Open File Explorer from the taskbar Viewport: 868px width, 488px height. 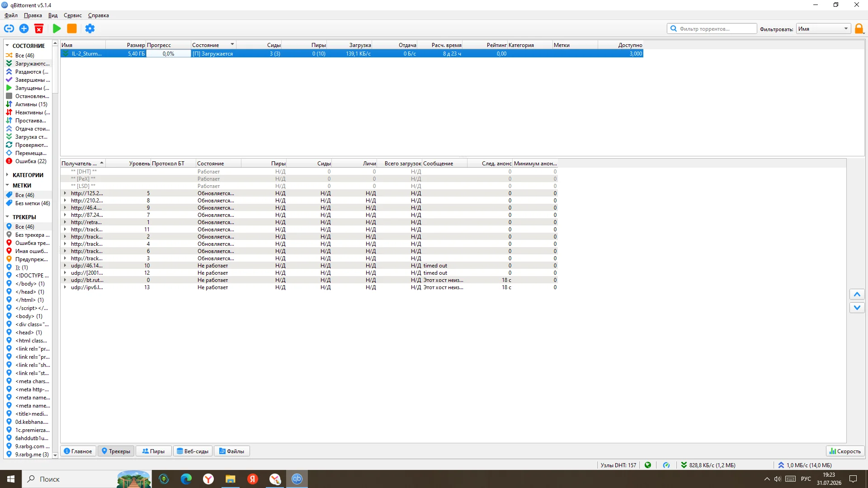pyautogui.click(x=231, y=479)
